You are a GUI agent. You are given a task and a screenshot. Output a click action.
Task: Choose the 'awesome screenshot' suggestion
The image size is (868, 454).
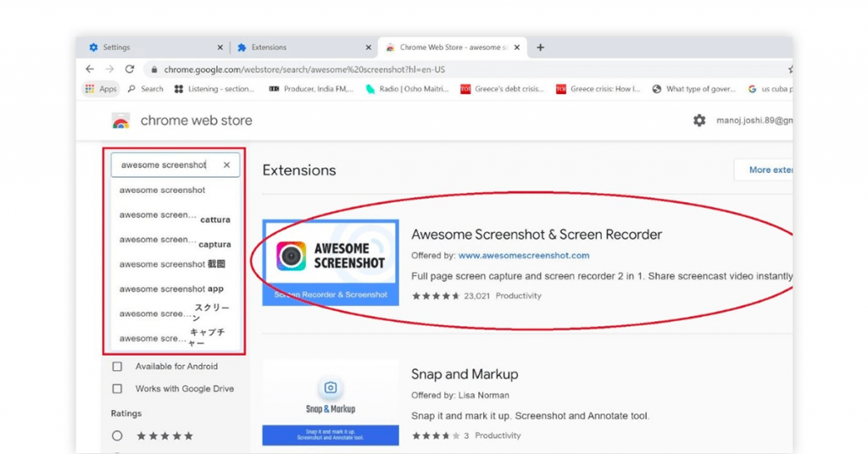175,191
